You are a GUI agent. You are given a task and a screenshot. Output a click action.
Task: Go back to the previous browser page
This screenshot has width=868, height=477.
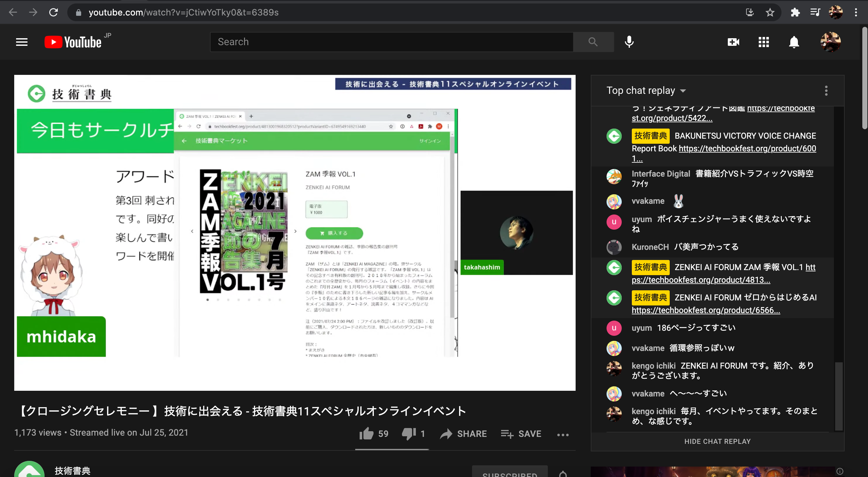pyautogui.click(x=13, y=12)
